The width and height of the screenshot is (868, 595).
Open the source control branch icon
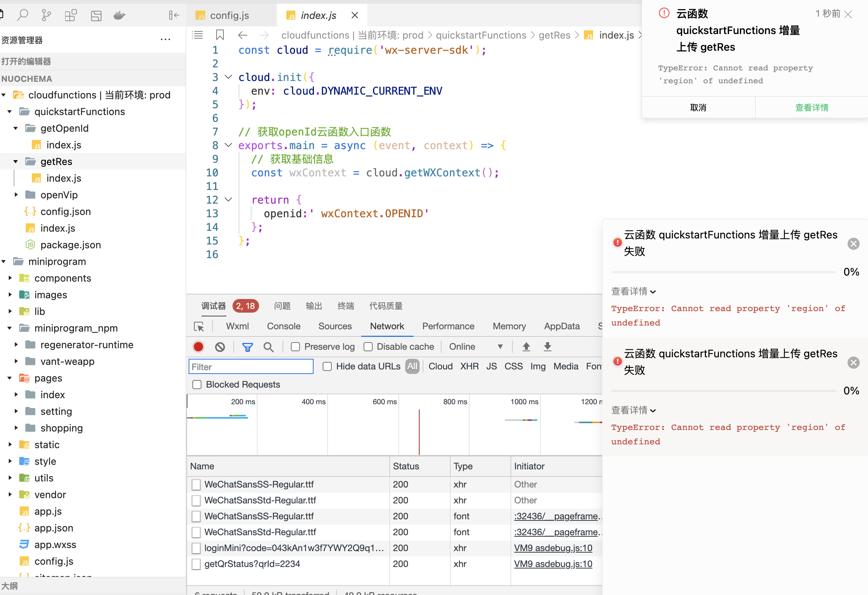(x=46, y=15)
